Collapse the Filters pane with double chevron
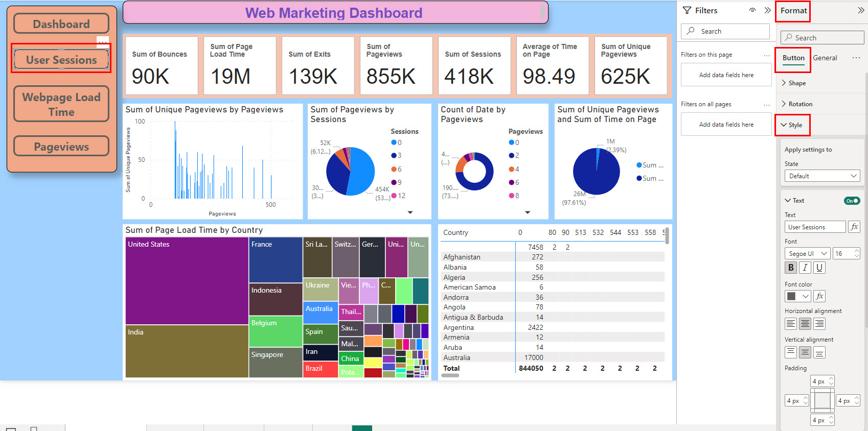 coord(767,10)
